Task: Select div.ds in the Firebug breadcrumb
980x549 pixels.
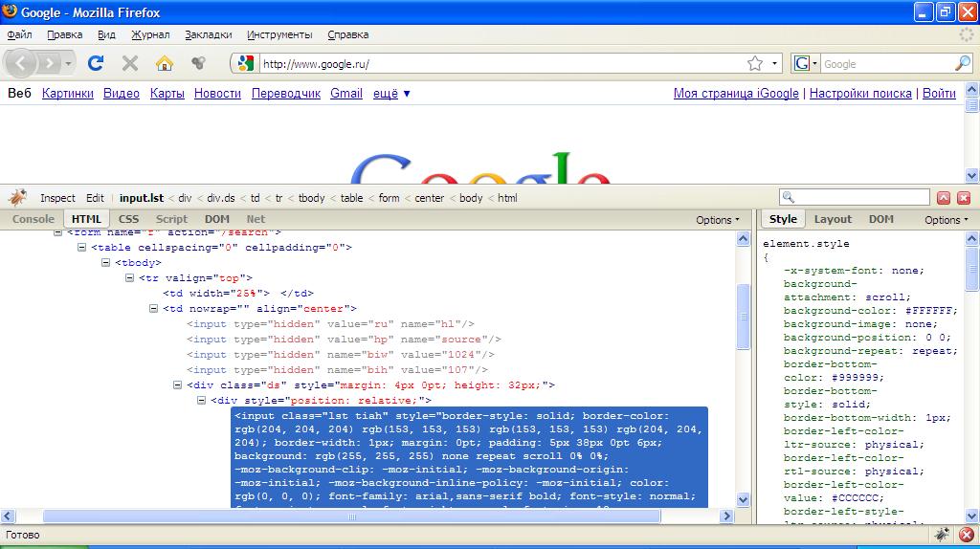Action: click(x=221, y=198)
